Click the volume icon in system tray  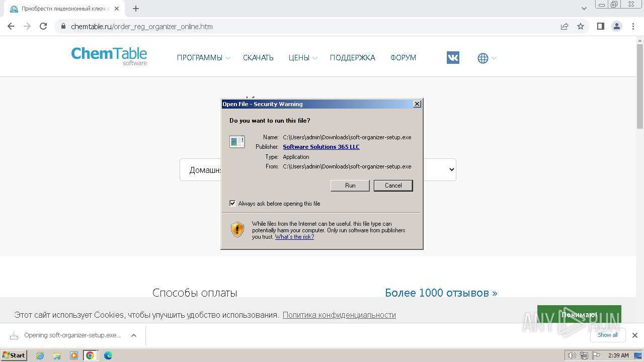(x=572, y=355)
